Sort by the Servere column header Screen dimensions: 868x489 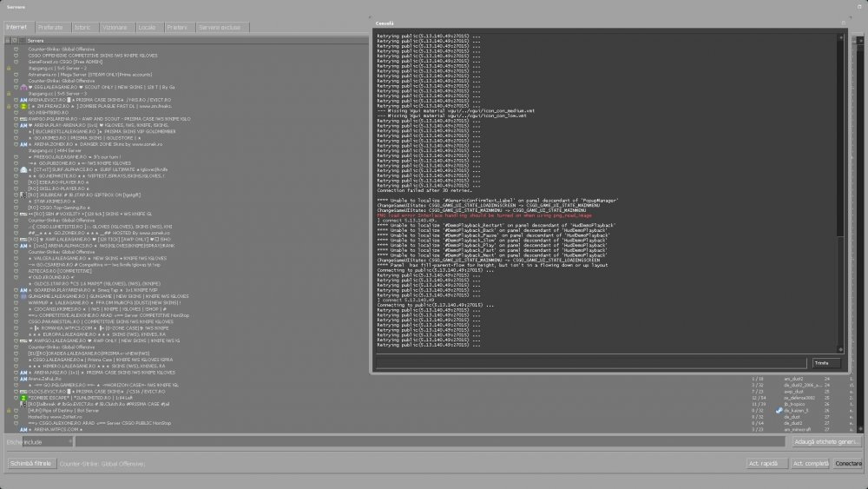coord(36,41)
